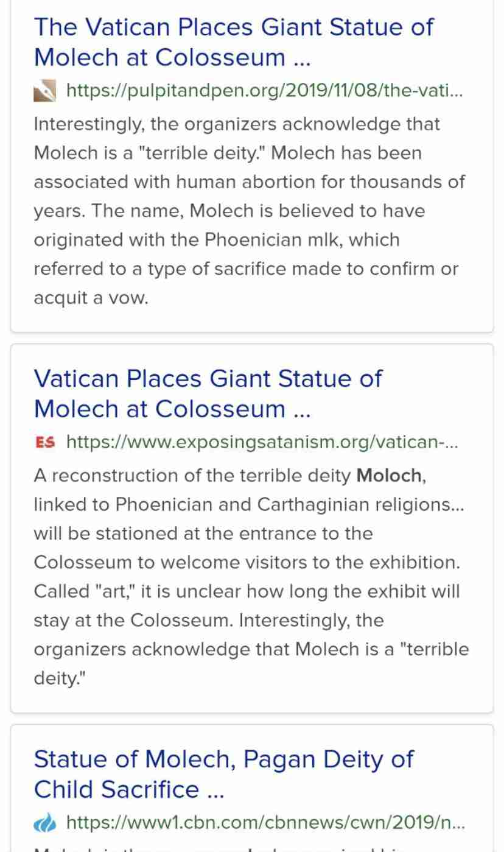504x852 pixels.
Task: Open "The Vatican Places Giant Statue" result title
Action: pos(234,42)
